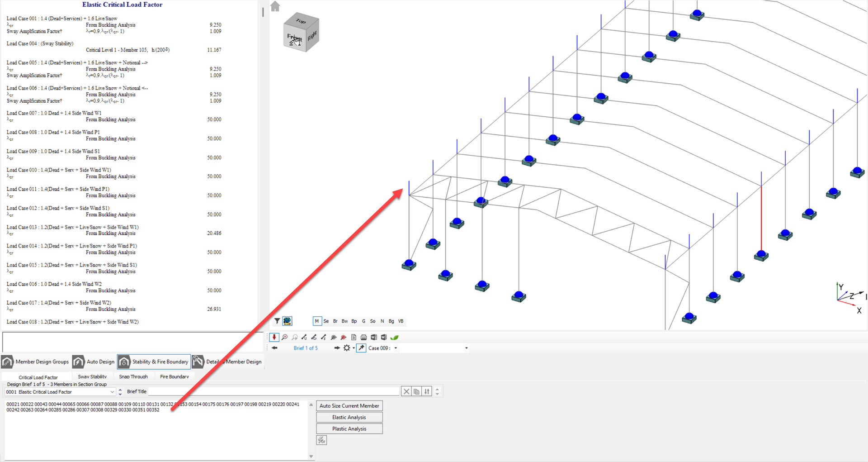Click the Elastic Analysis button
The height and width of the screenshot is (462, 868).
point(349,417)
